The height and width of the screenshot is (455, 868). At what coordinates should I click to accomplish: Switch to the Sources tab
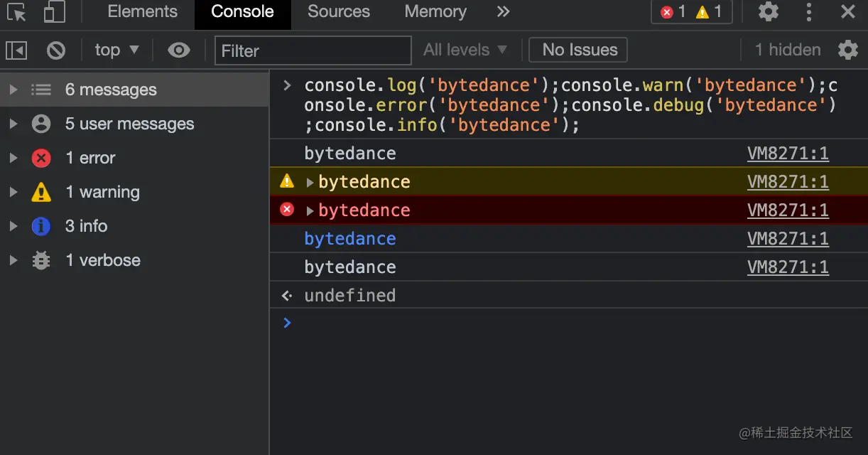pyautogui.click(x=338, y=12)
